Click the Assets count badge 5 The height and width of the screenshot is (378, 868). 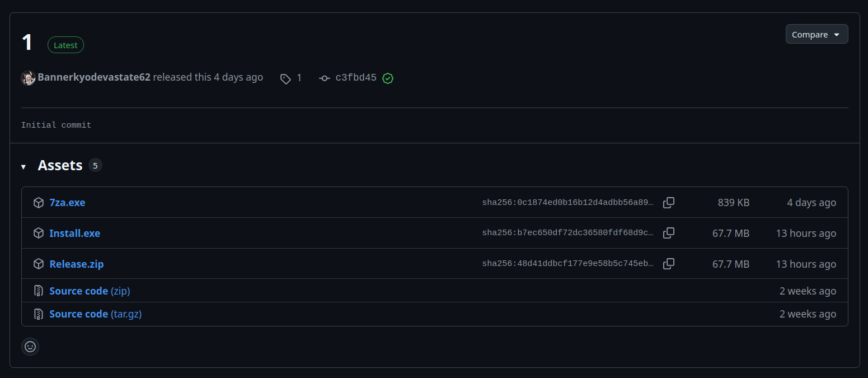95,166
